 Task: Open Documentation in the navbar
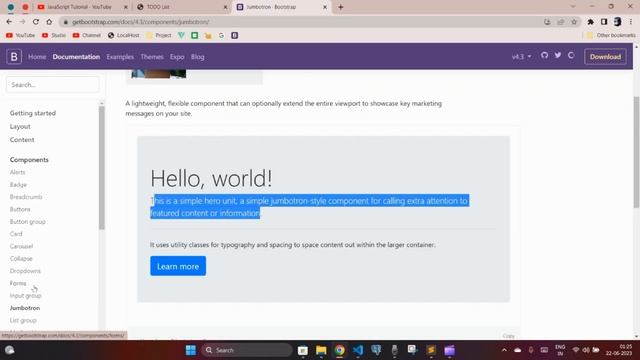point(76,57)
